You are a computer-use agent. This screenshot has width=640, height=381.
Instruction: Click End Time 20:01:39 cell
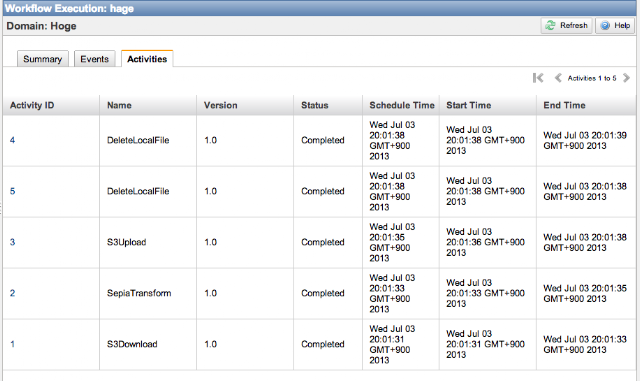pos(585,140)
